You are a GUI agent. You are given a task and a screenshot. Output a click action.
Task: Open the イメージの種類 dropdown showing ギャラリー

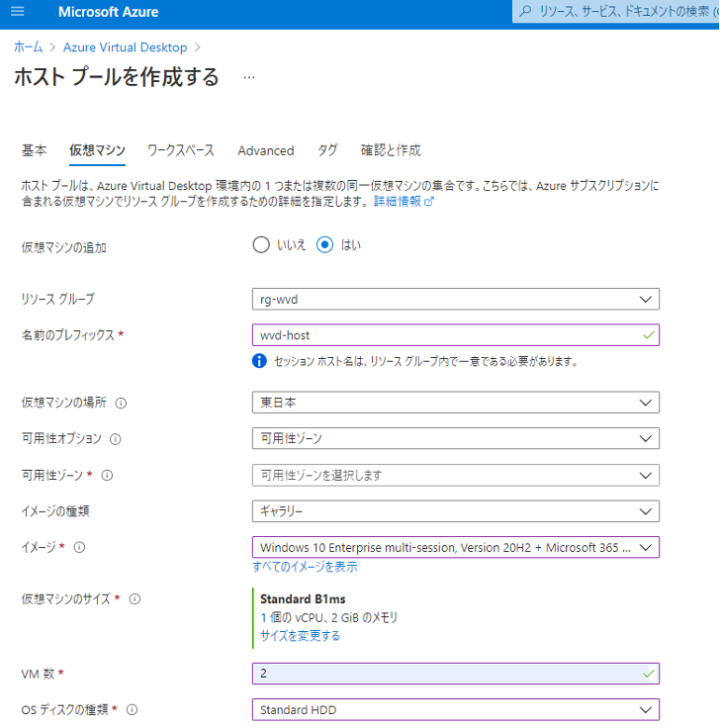tap(455, 511)
